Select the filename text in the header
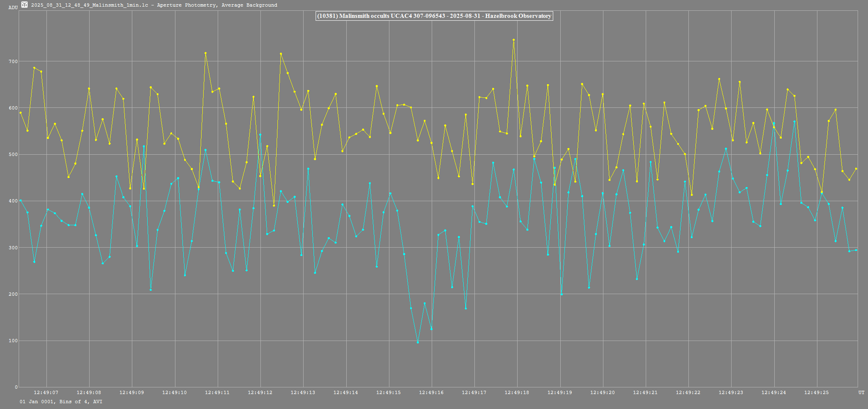This screenshot has width=868, height=409. tap(89, 5)
